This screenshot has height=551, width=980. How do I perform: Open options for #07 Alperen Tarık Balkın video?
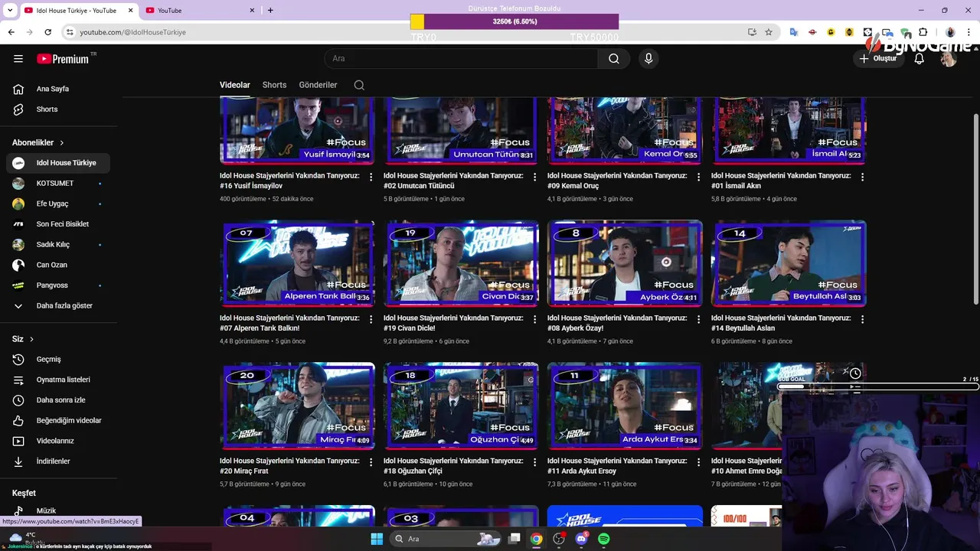pos(371,319)
